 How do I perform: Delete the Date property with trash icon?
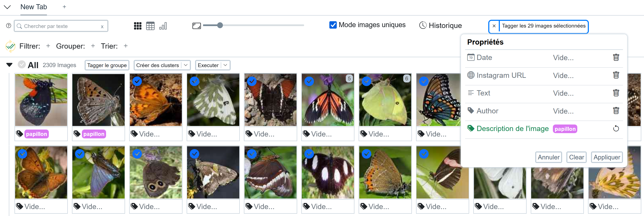tap(616, 57)
